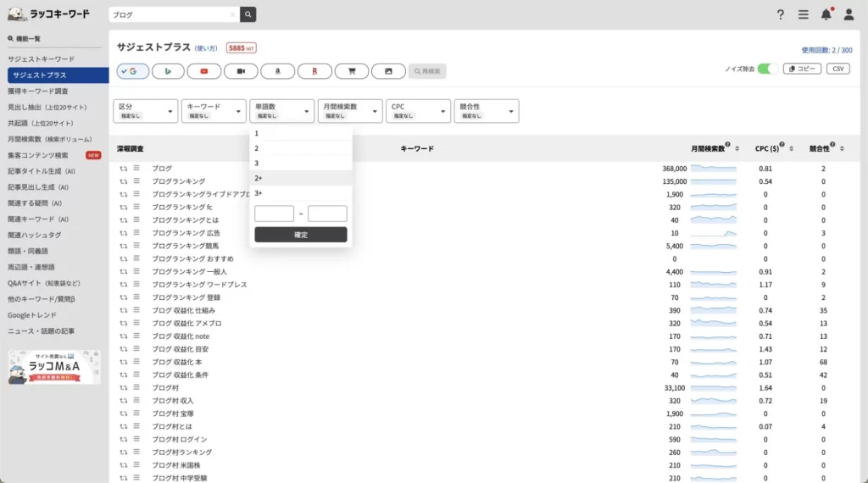Select the 2+ option in word count list

(x=301, y=178)
